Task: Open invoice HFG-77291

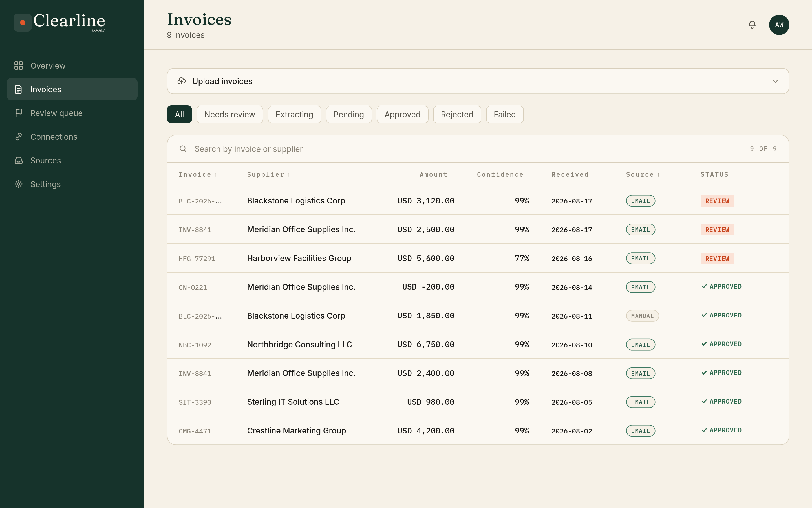Action: pos(197,259)
